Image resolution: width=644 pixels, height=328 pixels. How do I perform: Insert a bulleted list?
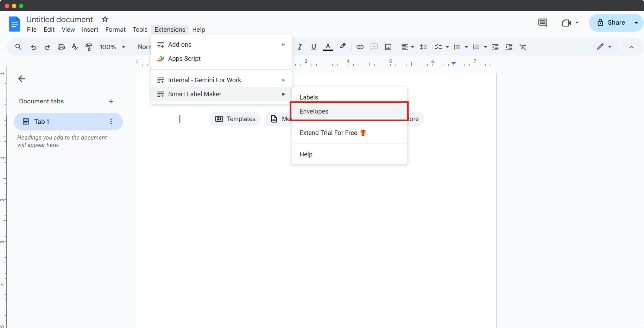(457, 47)
